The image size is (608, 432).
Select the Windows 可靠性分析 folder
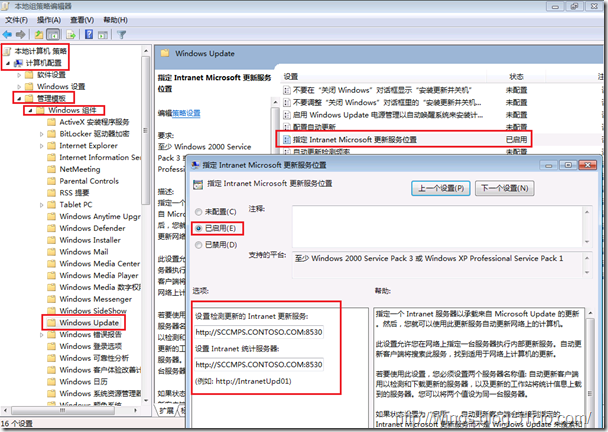pos(88,358)
